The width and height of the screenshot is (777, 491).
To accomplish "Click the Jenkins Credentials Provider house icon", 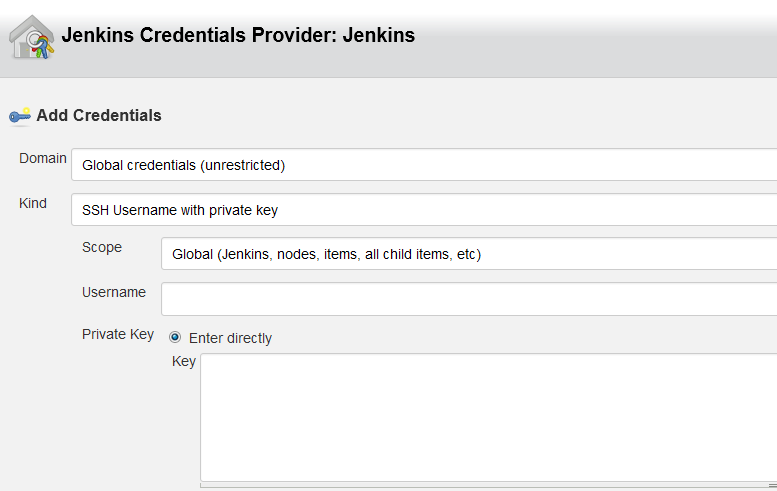I will click(32, 38).
